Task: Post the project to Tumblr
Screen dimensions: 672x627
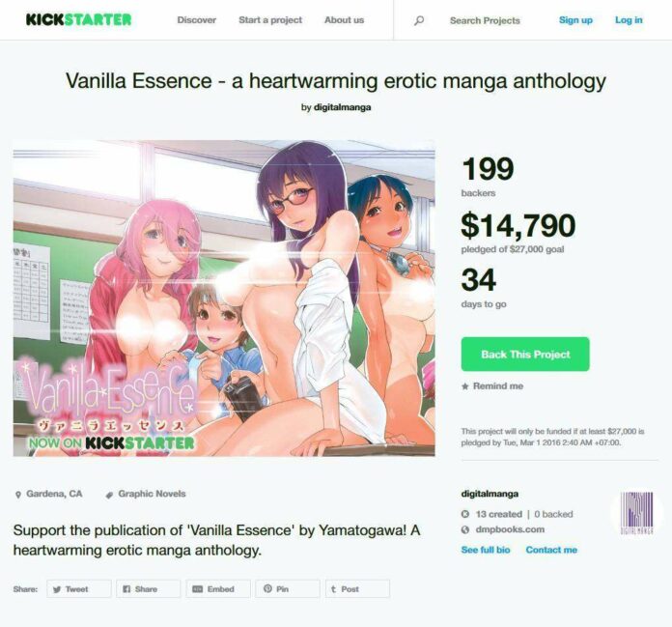Action: click(x=358, y=588)
